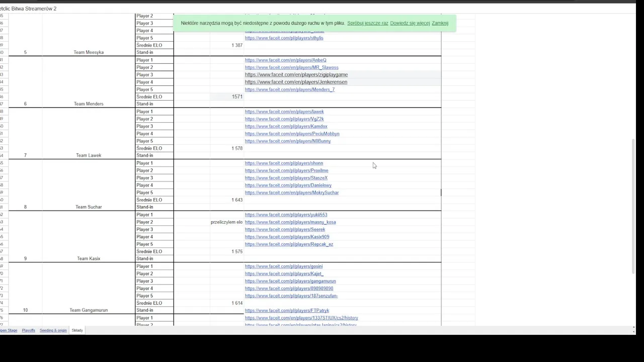Screen dimensions: 644x362
Task: Switch to the Playoffs sheet tab
Action: coord(28,330)
